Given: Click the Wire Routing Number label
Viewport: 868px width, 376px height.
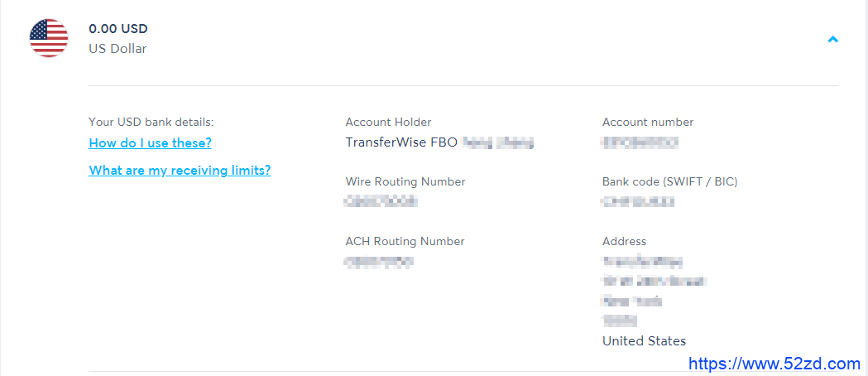Looking at the screenshot, I should [x=405, y=181].
